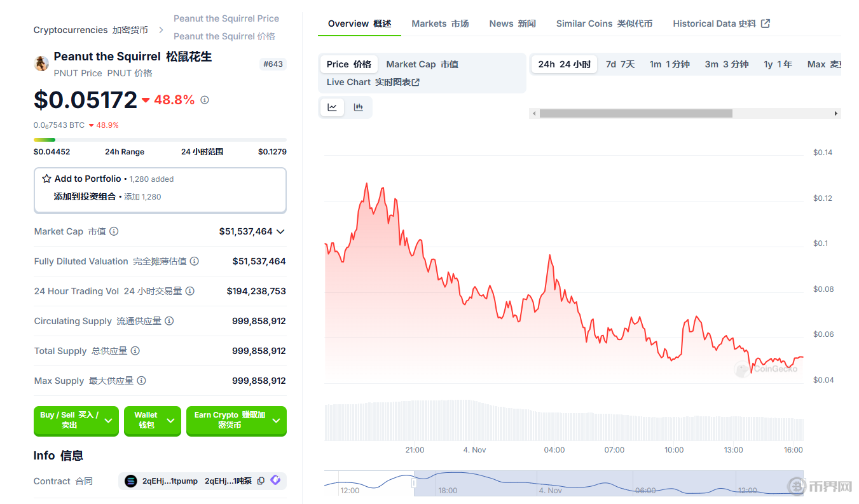Switch to the Markets tab

[440, 24]
